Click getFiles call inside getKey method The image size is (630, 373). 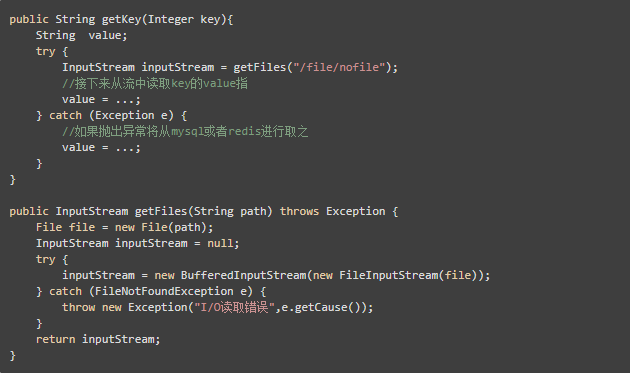click(260, 67)
